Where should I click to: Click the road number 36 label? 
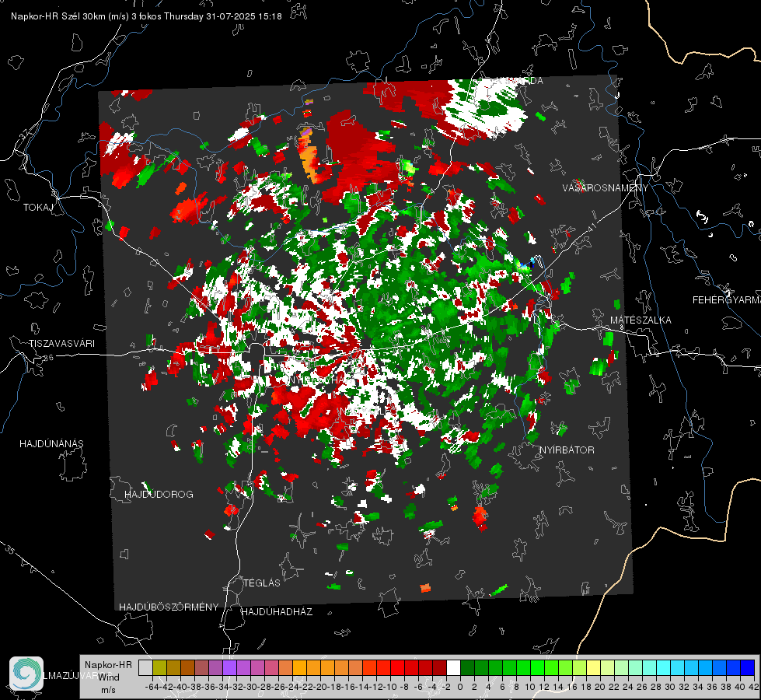pyautogui.click(x=48, y=358)
